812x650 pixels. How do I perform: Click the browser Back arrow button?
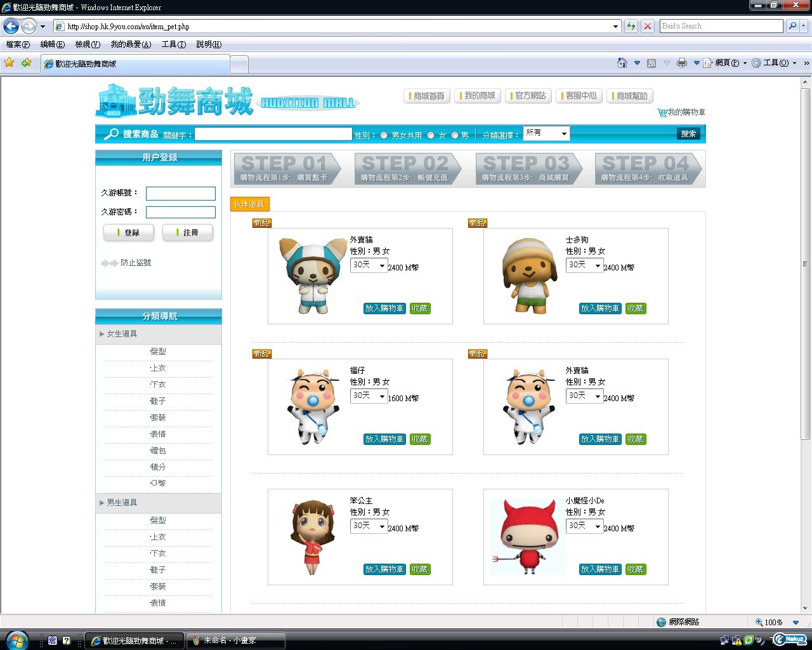click(x=11, y=26)
